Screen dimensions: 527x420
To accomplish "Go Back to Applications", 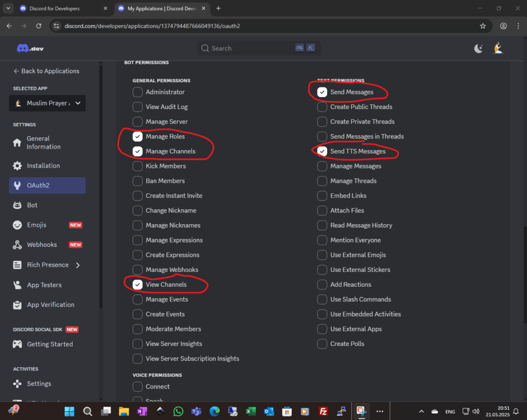I will point(46,71).
